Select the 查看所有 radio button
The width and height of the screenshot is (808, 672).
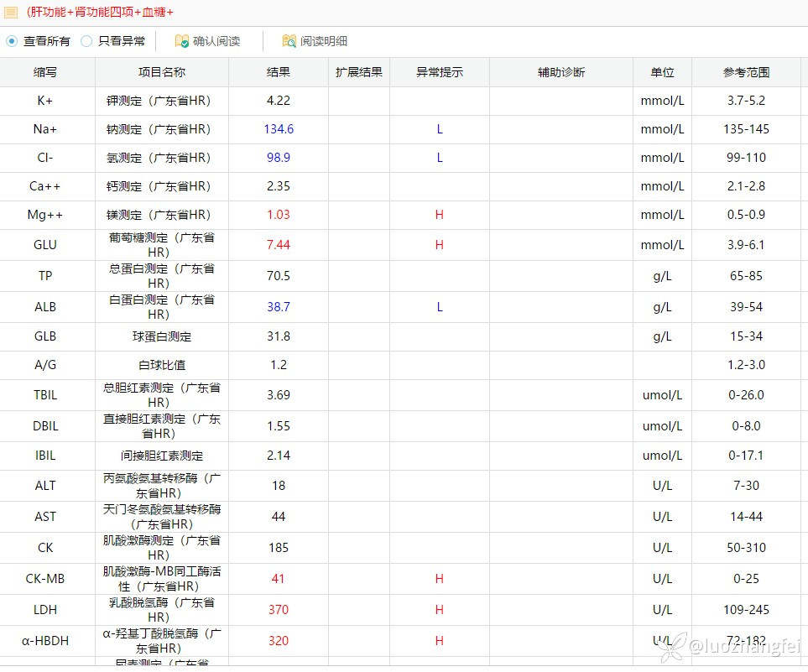(x=12, y=40)
